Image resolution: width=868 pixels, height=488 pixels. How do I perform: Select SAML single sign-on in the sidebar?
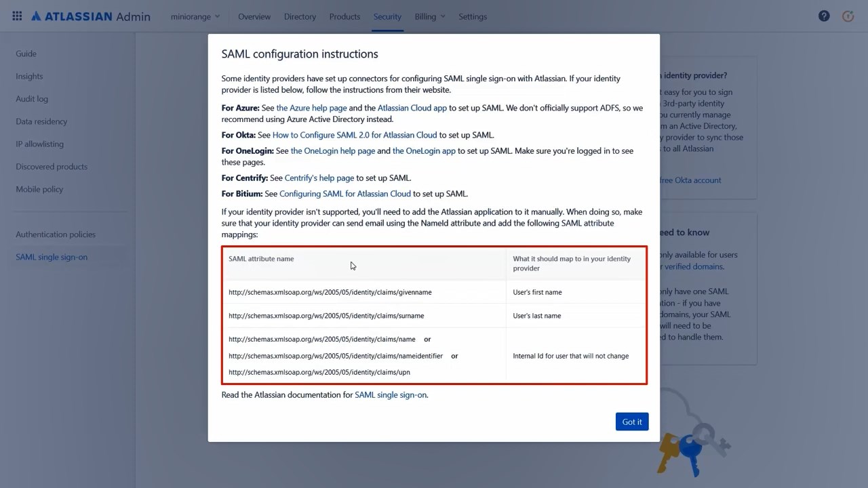[52, 257]
